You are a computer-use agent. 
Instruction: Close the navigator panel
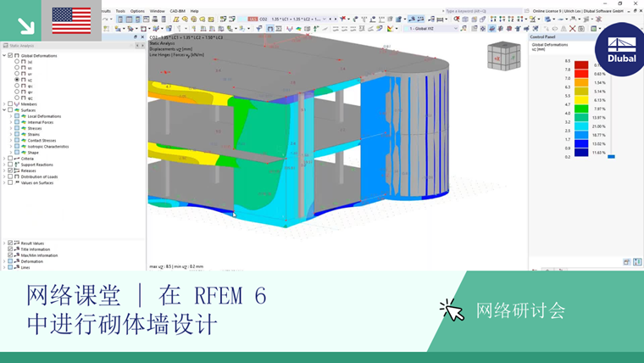pyautogui.click(x=142, y=37)
